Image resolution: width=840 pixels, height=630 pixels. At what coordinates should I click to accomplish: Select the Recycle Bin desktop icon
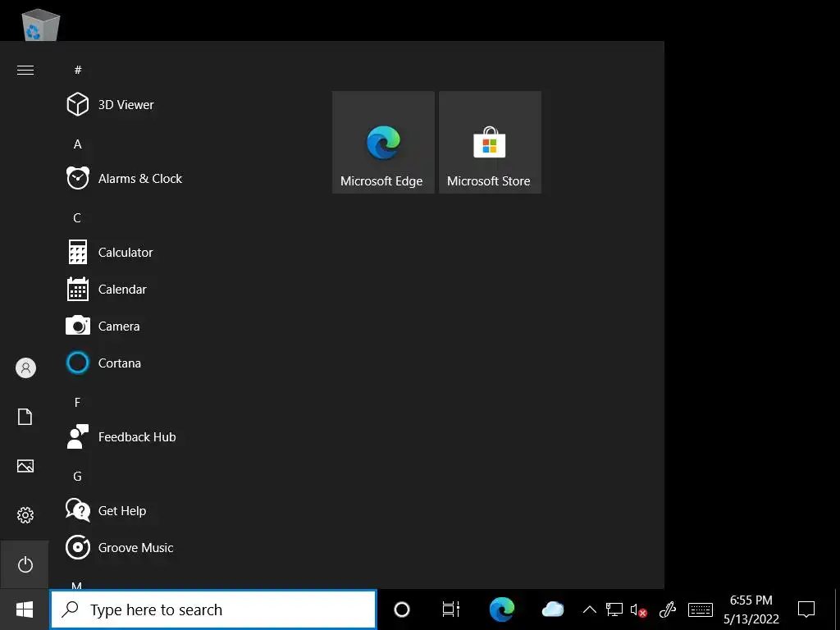41,24
